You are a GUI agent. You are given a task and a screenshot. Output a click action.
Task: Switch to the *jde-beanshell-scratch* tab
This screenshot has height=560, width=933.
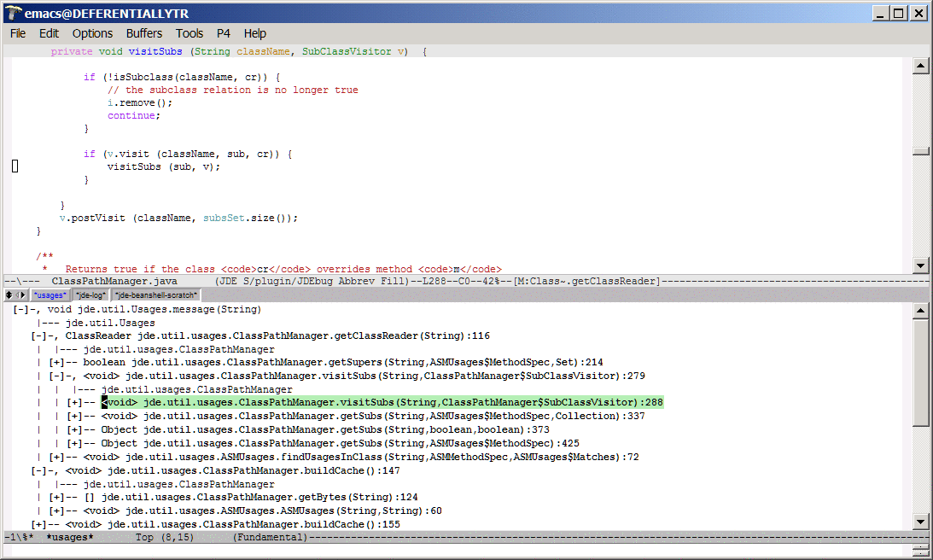(x=155, y=295)
